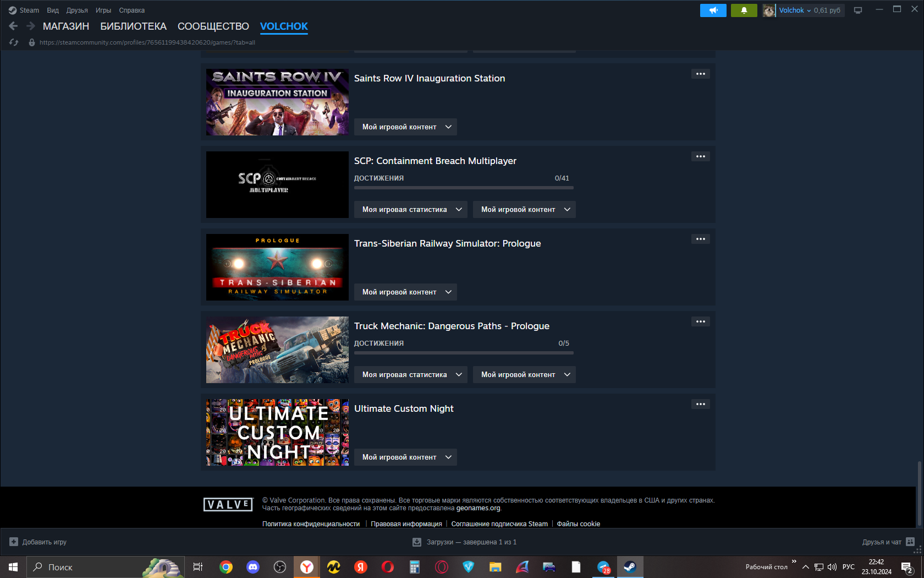Open options menu for Saints Row IV Inauguration Station
Viewport: 924px width, 578px height.
[x=701, y=74]
